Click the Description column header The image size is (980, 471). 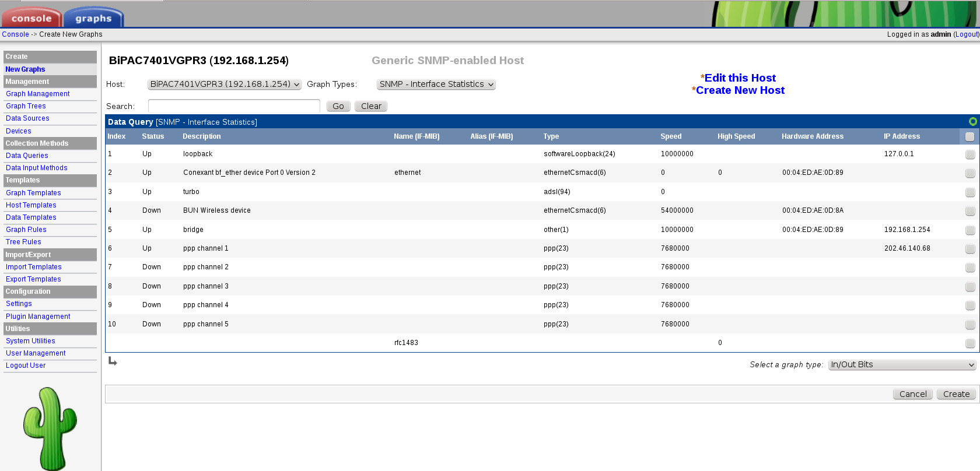point(202,136)
